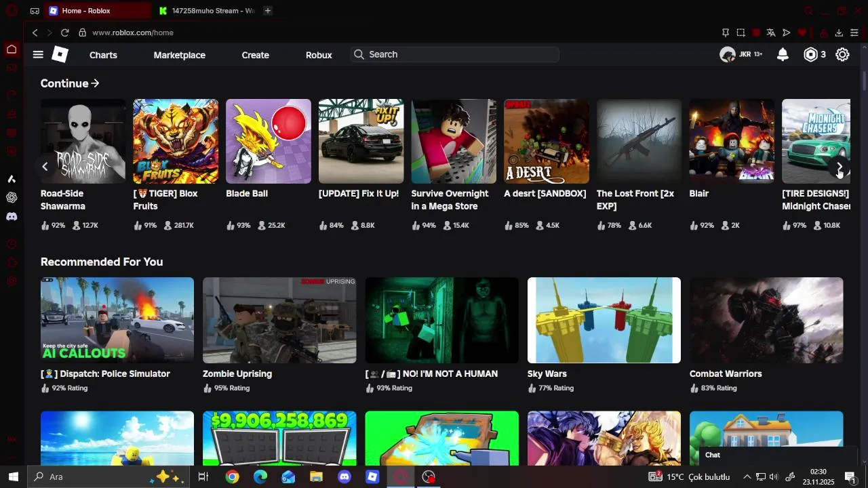The image size is (868, 488).
Task: Open the Combat Warriors thumbnail
Action: point(766,320)
